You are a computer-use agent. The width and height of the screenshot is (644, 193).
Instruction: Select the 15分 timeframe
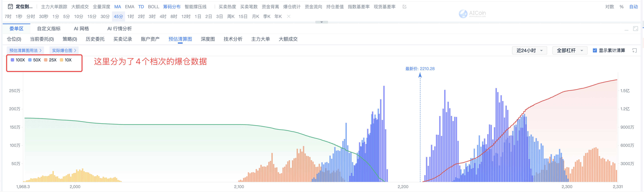point(92,16)
